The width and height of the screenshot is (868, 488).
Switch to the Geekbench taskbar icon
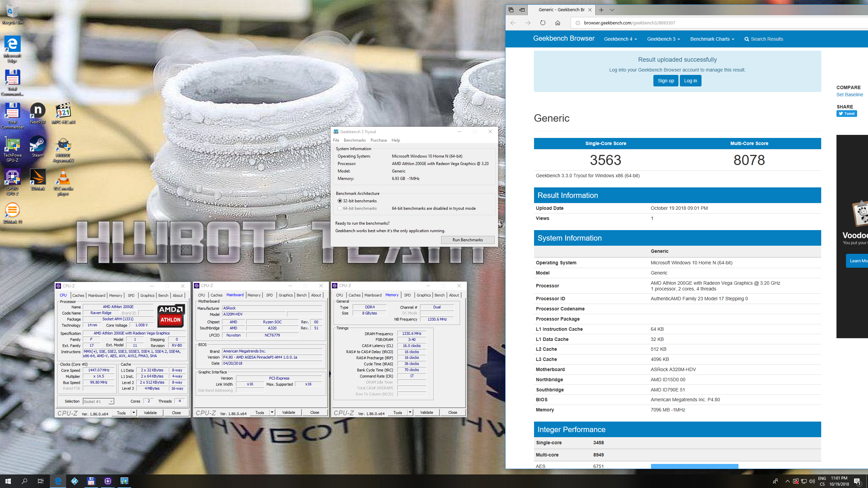124,481
